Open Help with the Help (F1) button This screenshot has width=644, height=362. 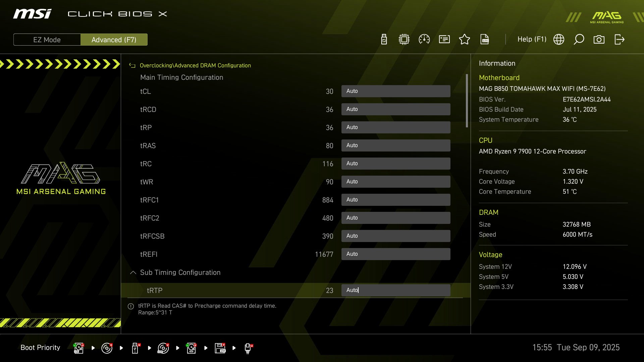532,39
